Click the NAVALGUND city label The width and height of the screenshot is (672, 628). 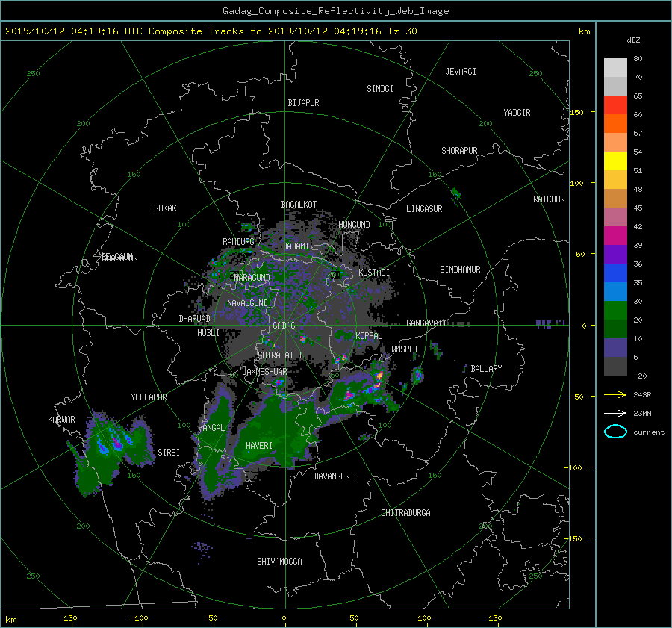point(247,303)
